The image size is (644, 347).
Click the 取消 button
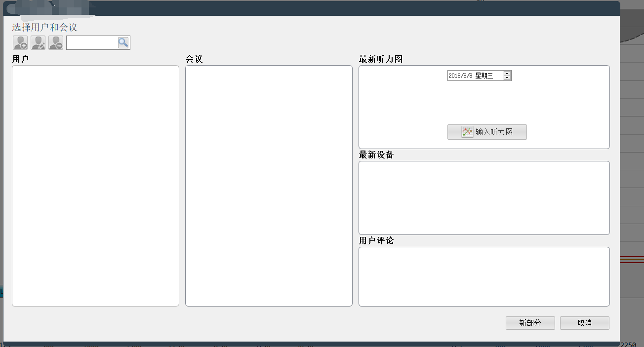[584, 323]
